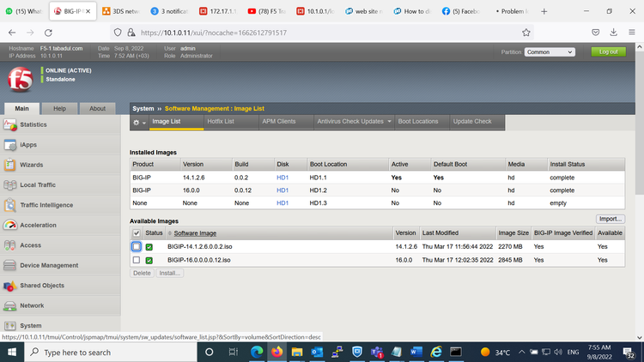Image resolution: width=644 pixels, height=362 pixels.
Task: Click the Windows Start button
Action: click(x=12, y=353)
